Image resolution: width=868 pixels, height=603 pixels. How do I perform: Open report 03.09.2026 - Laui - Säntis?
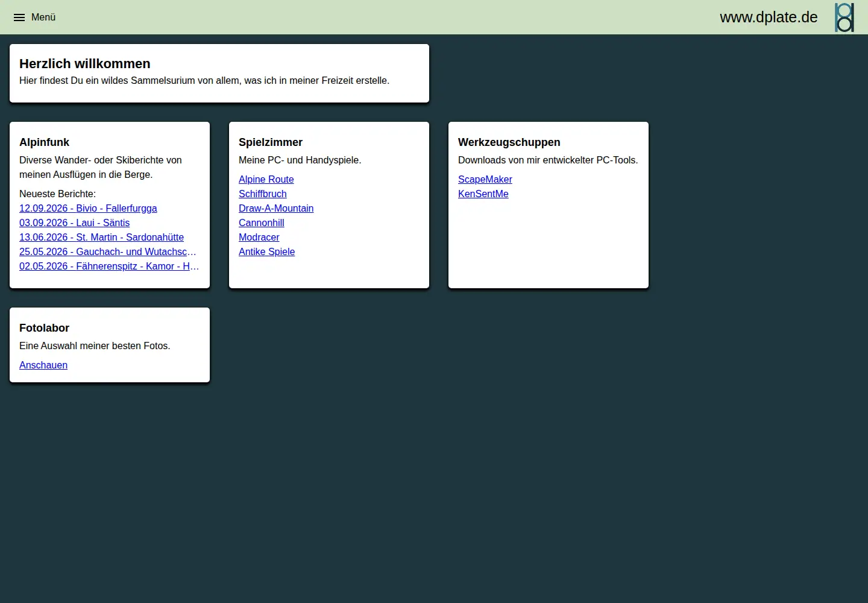point(74,223)
